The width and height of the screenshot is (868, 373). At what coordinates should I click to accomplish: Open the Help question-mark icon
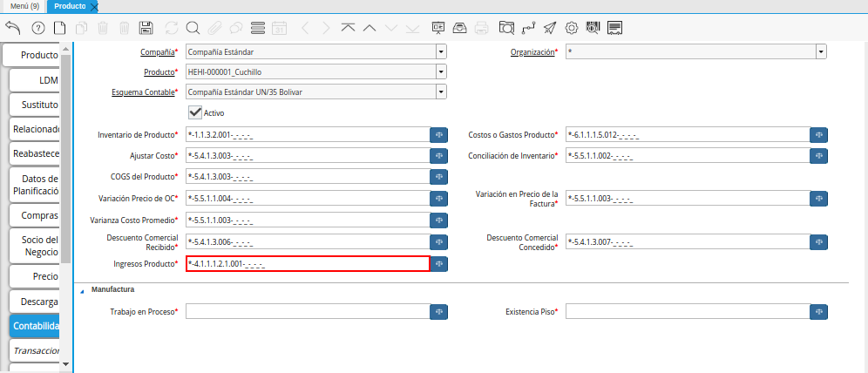(38, 28)
